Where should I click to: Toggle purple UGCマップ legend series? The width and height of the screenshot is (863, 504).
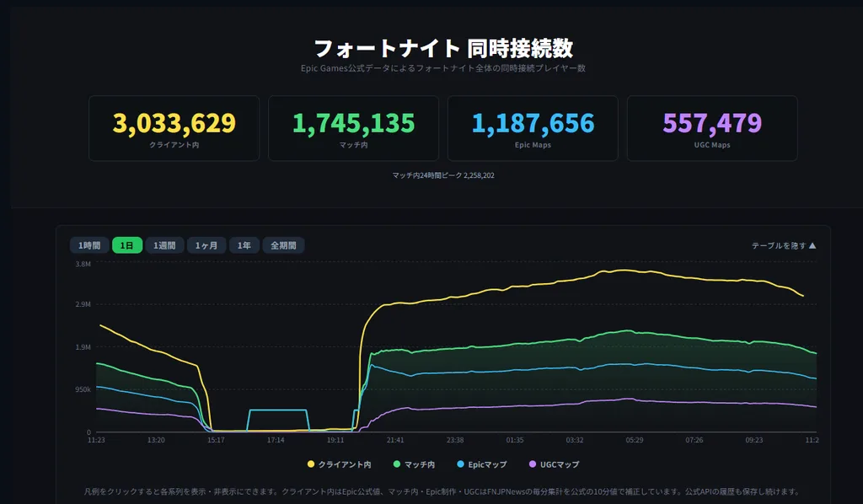point(555,464)
